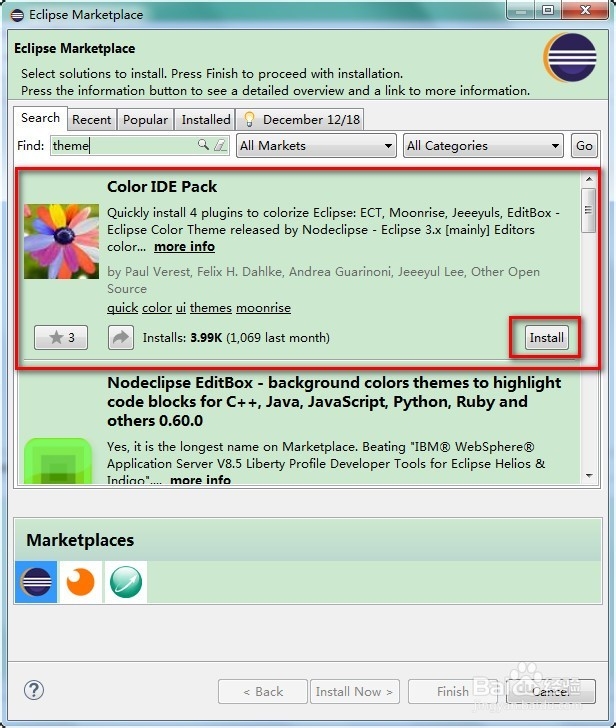Click the Finish button
Image resolution: width=616 pixels, height=728 pixels.
click(x=453, y=692)
